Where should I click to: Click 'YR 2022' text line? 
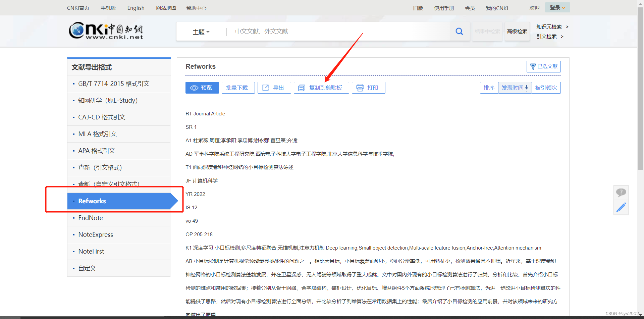pos(195,194)
